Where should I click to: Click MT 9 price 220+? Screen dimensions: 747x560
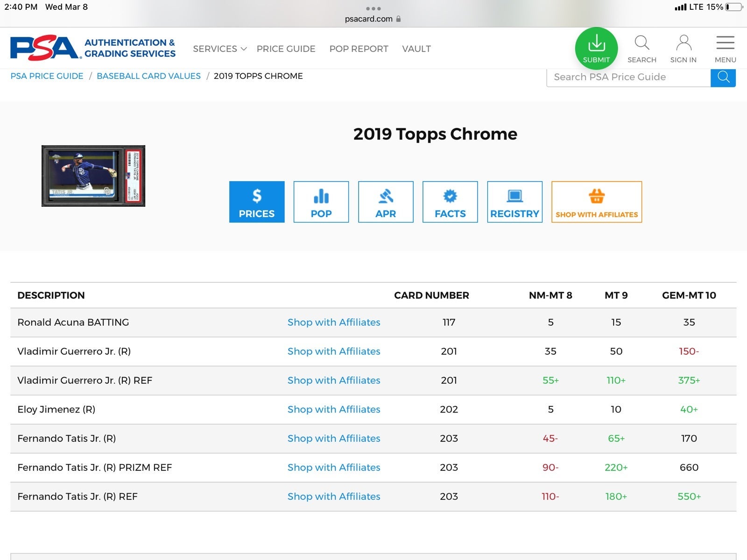(x=616, y=467)
